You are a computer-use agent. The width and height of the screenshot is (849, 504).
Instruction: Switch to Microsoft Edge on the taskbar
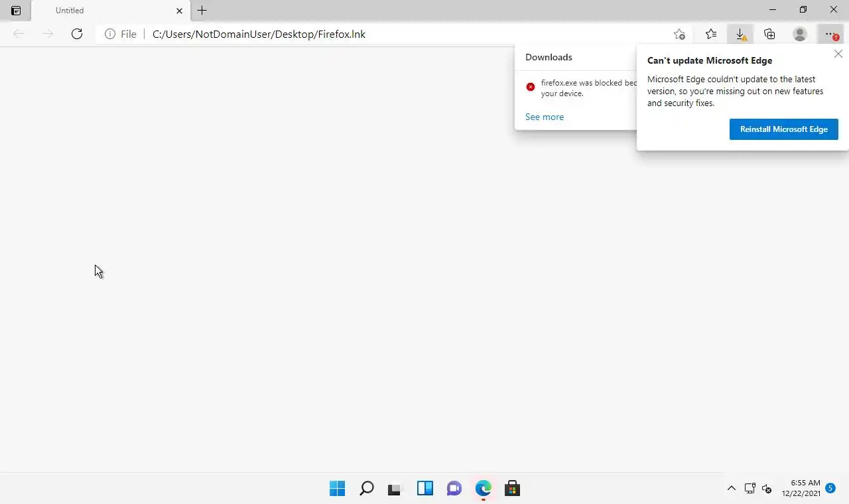483,489
